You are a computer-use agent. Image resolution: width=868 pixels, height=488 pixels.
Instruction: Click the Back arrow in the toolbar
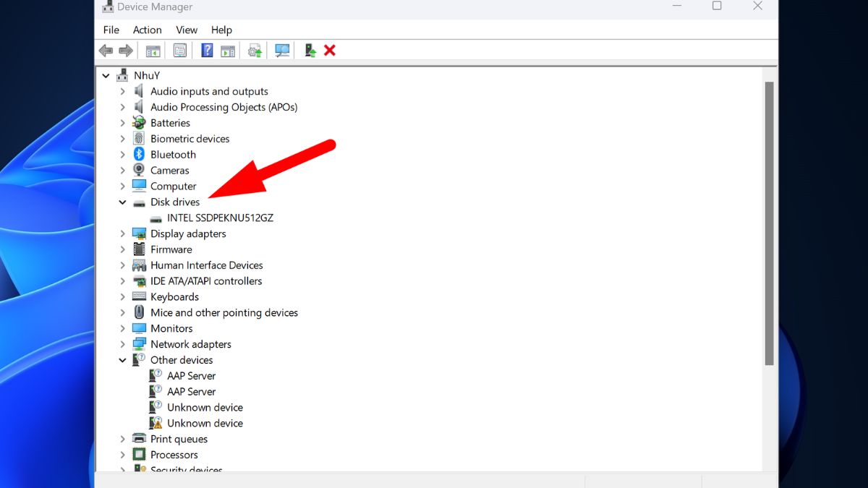106,51
